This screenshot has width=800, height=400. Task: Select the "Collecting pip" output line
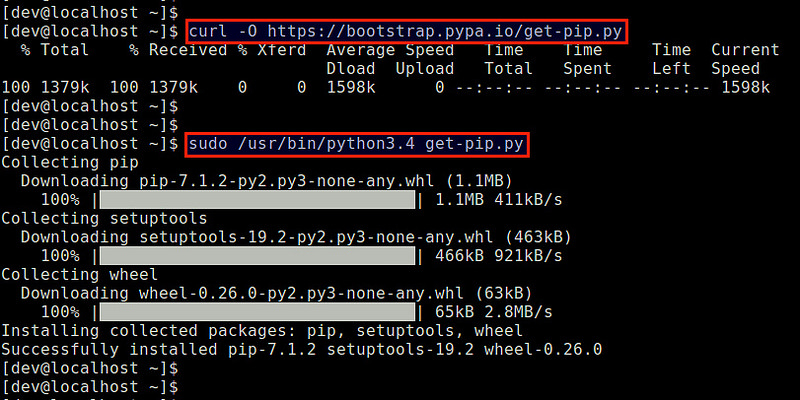[x=65, y=163]
